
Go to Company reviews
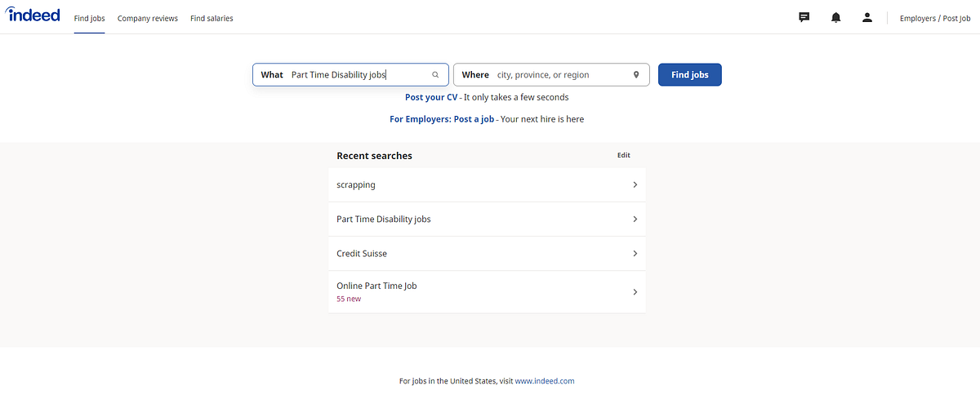click(x=148, y=18)
